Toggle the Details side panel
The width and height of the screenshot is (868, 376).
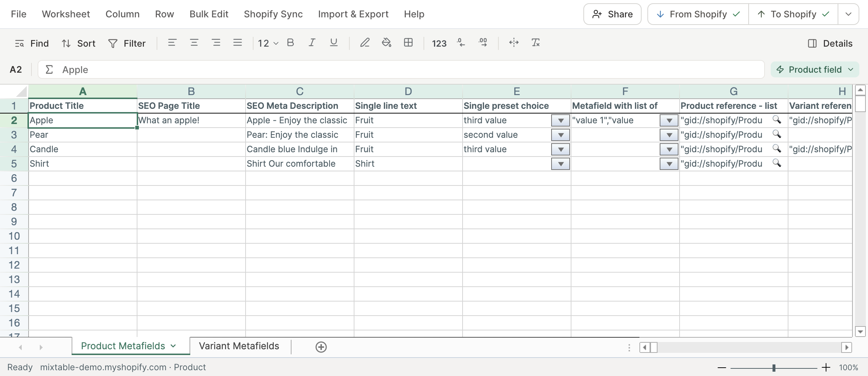830,44
